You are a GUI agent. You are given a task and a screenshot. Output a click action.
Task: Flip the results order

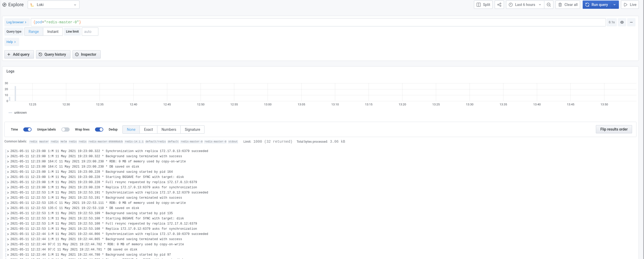pos(614,129)
